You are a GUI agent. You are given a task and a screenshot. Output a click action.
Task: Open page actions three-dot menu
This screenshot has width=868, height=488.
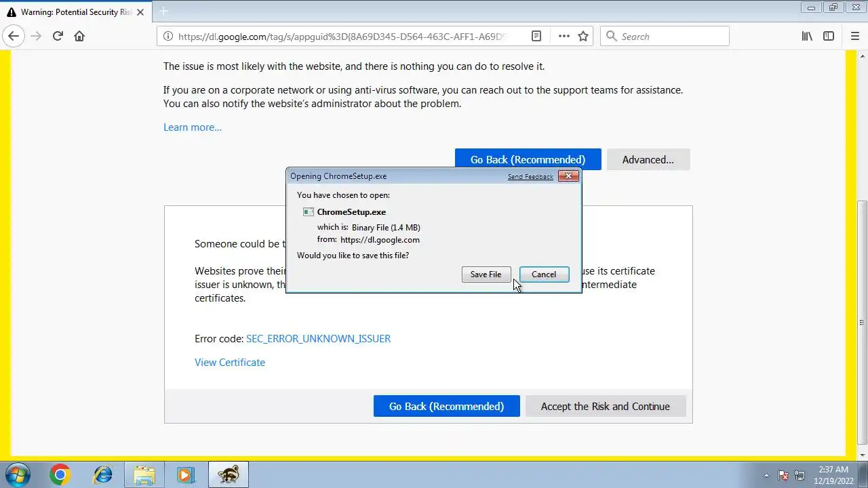(564, 37)
